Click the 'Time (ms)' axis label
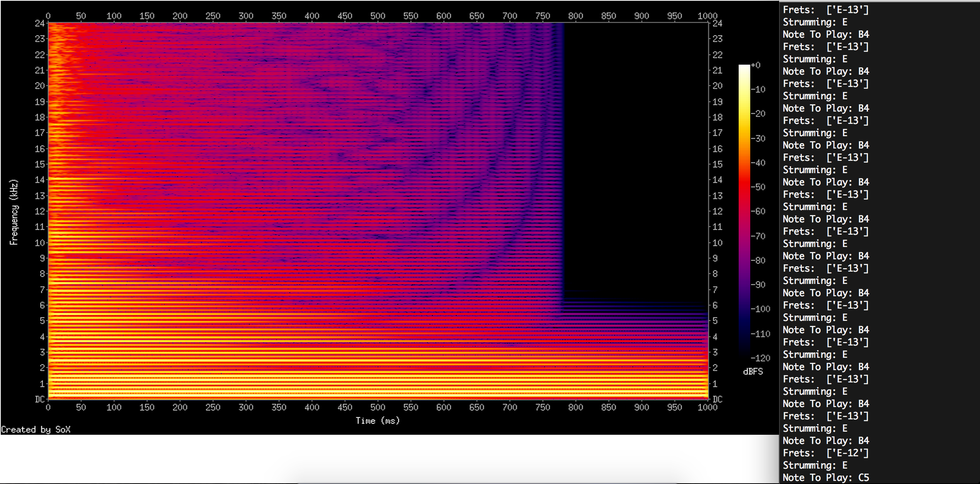The image size is (980, 484). pyautogui.click(x=377, y=421)
